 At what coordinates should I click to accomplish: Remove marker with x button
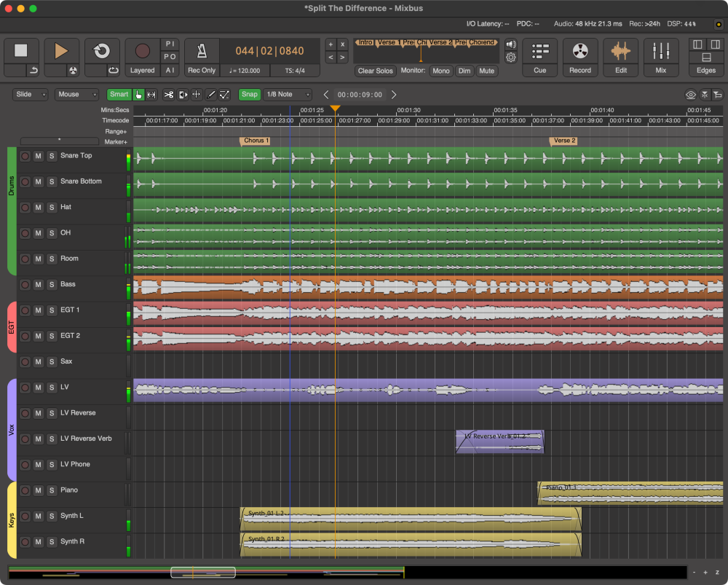click(343, 44)
